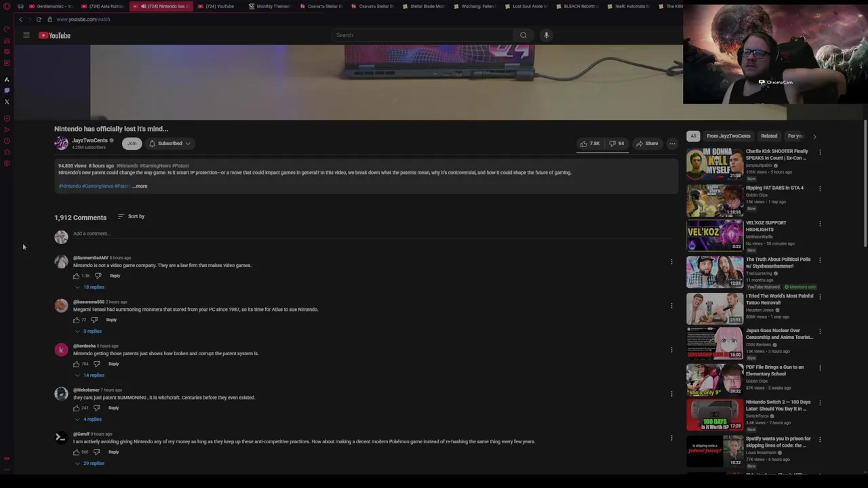Switch to Monthly Themed browser tab
Viewport: 868px width, 488px height.
pyautogui.click(x=269, y=6)
